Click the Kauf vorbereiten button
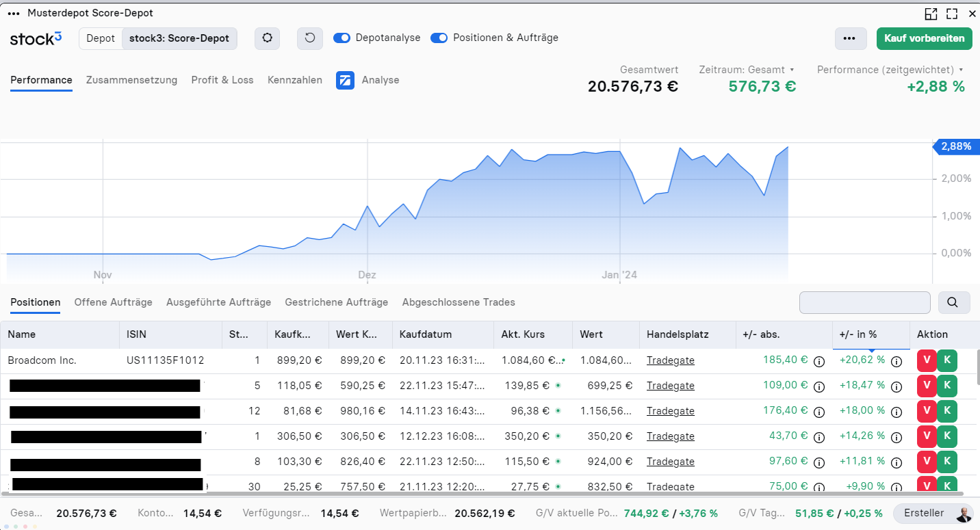Screen dimensions: 980x530 924,38
